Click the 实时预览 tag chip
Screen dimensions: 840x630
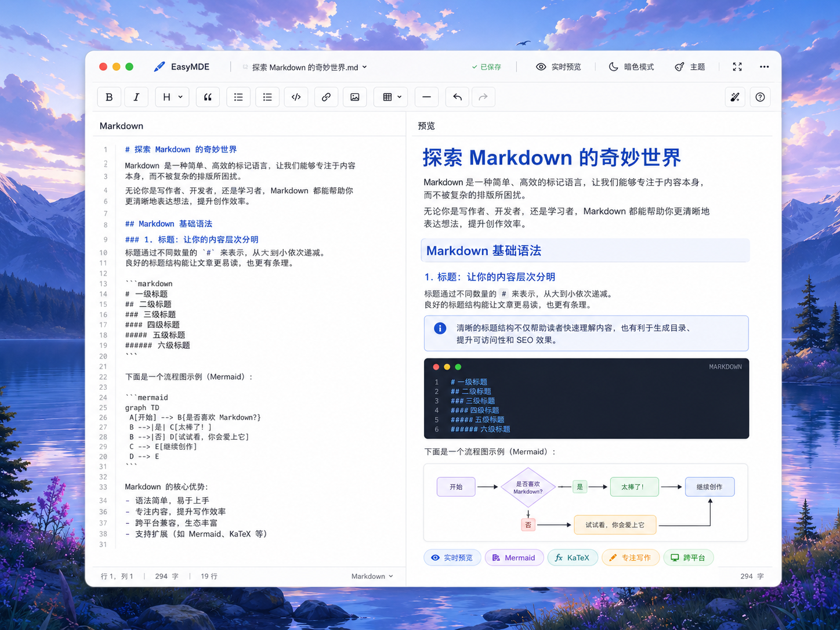452,557
